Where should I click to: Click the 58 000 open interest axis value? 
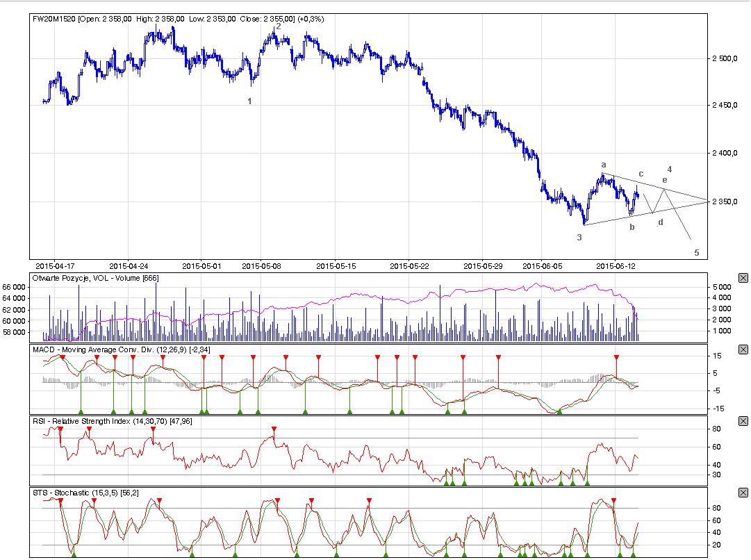[14, 332]
